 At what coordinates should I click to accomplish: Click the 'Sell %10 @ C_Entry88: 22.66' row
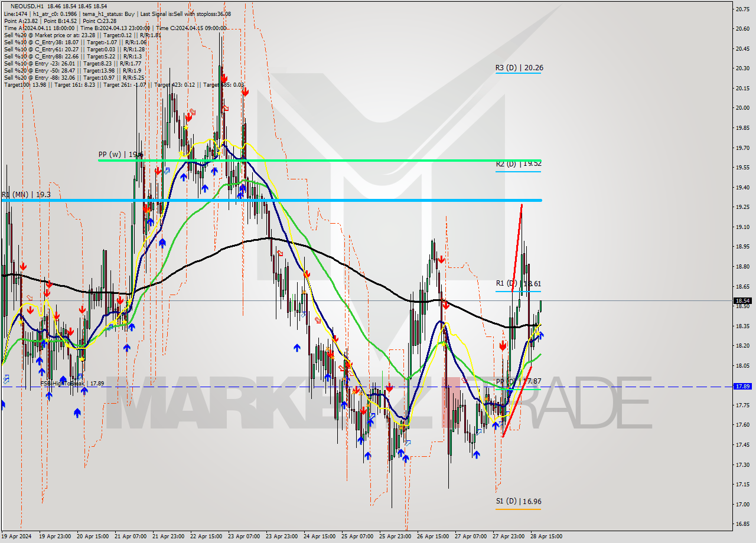point(73,56)
